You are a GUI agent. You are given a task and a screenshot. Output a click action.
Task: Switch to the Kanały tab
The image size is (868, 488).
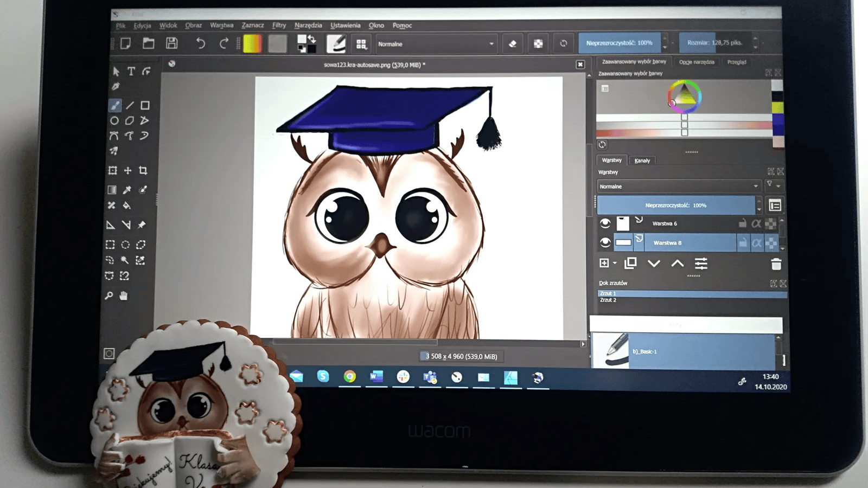642,160
